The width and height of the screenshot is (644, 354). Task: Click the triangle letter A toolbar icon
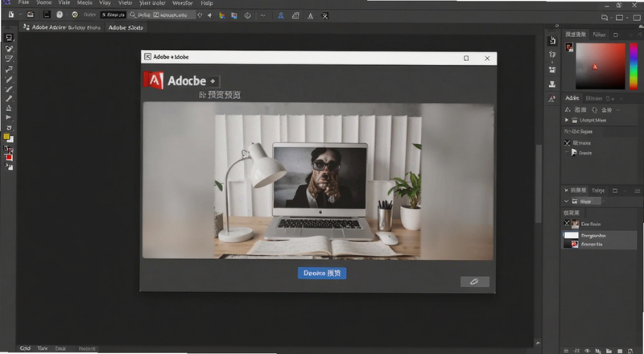(x=311, y=16)
